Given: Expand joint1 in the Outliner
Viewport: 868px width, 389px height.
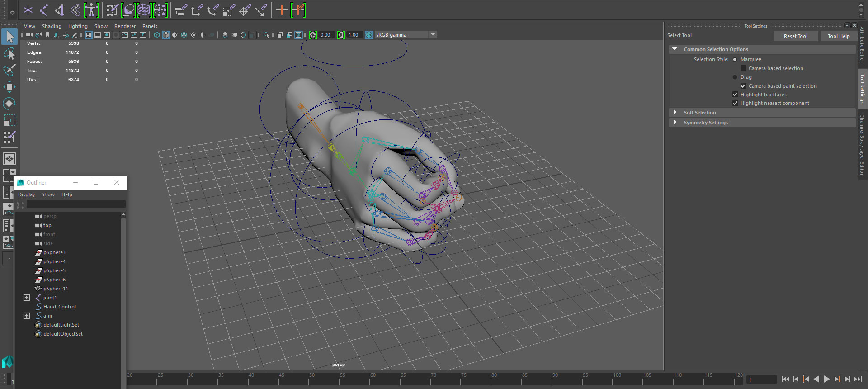Looking at the screenshot, I should click(27, 298).
